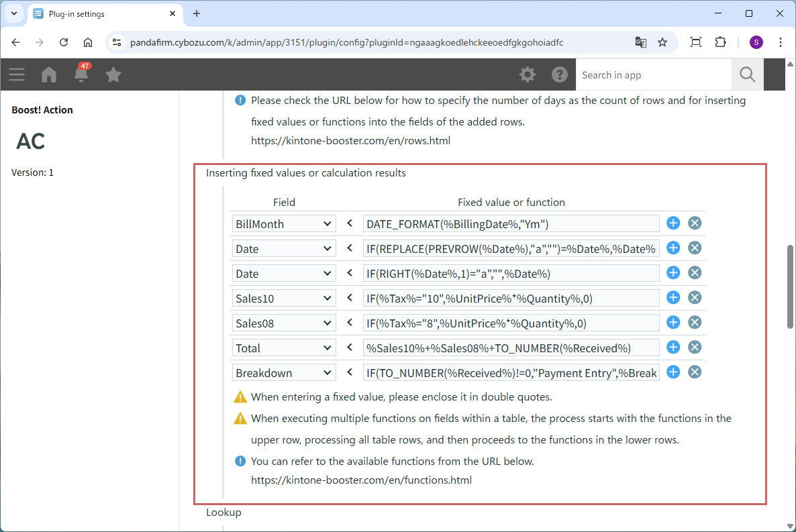Click the Search in app box

click(x=653, y=75)
